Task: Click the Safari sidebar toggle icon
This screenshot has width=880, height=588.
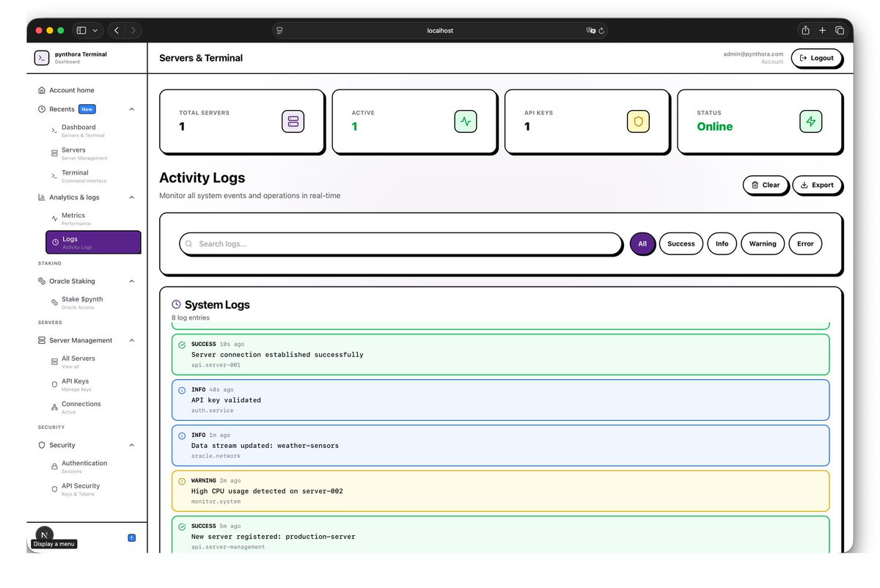Action: point(81,30)
